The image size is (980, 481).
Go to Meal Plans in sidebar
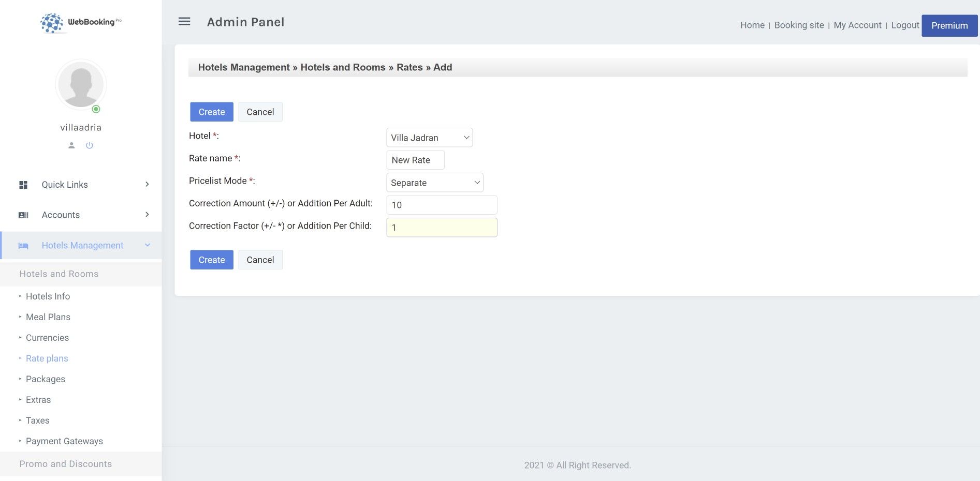coord(48,317)
